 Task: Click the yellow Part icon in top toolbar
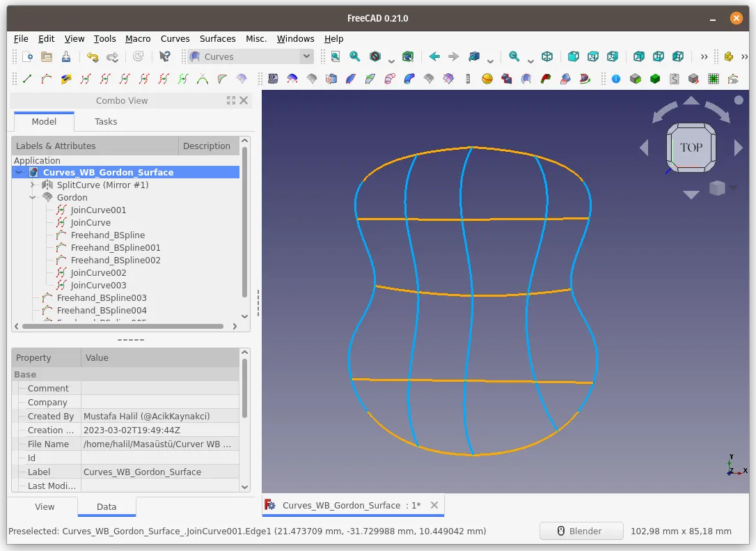729,56
